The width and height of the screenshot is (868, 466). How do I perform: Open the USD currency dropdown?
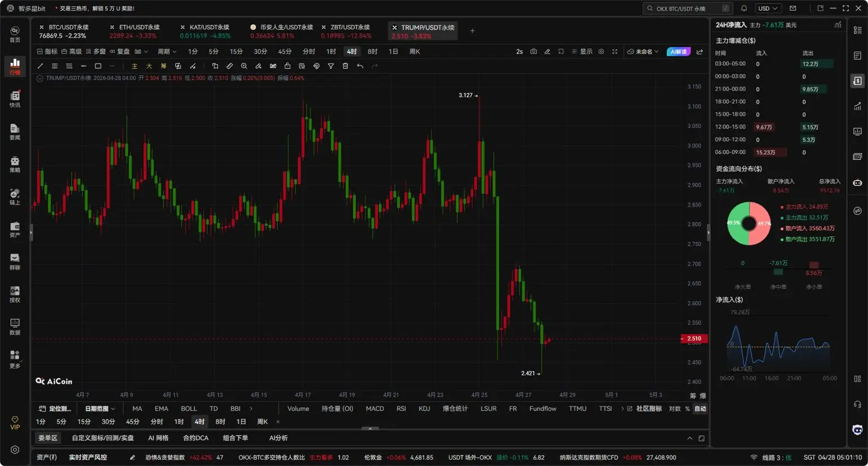[768, 8]
